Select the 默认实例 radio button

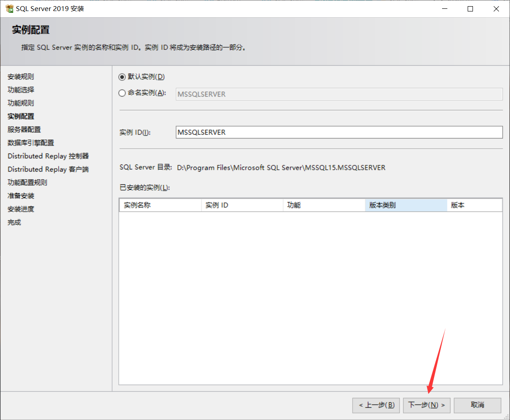click(x=122, y=77)
